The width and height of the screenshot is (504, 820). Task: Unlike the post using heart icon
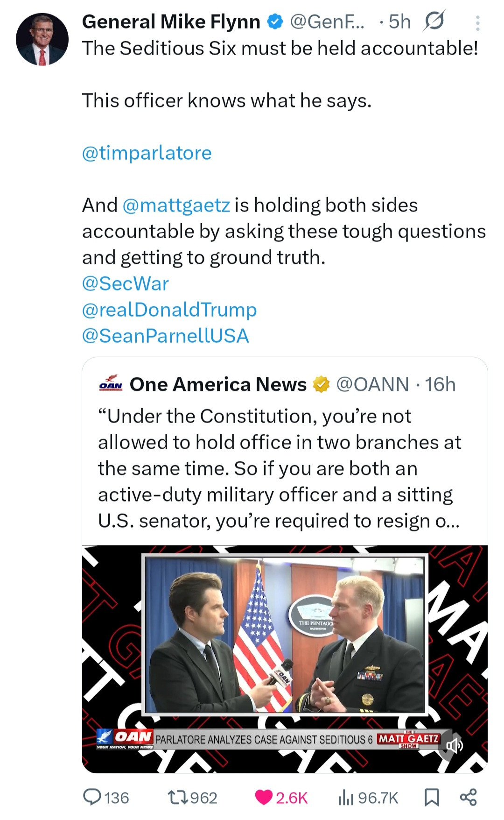point(264,797)
